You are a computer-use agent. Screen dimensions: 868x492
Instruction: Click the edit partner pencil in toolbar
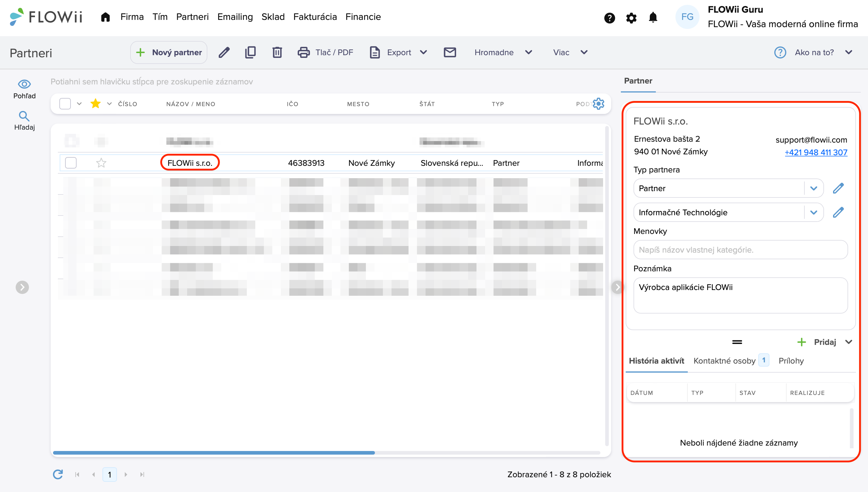tap(224, 52)
